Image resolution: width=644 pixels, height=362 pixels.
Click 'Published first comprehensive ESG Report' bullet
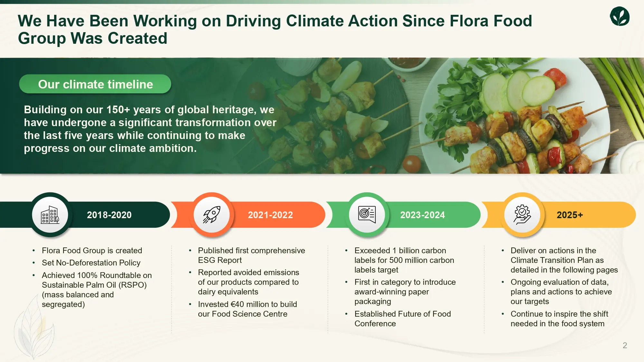[251, 255]
